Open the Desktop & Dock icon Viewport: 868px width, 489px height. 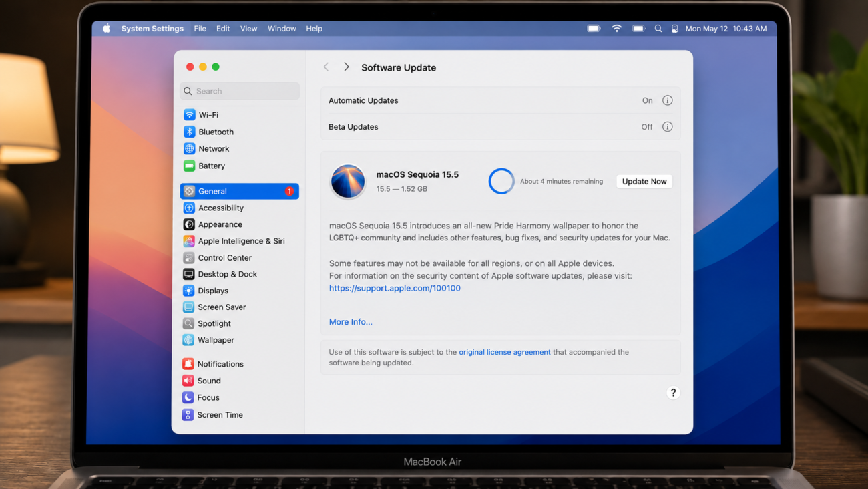tap(189, 274)
